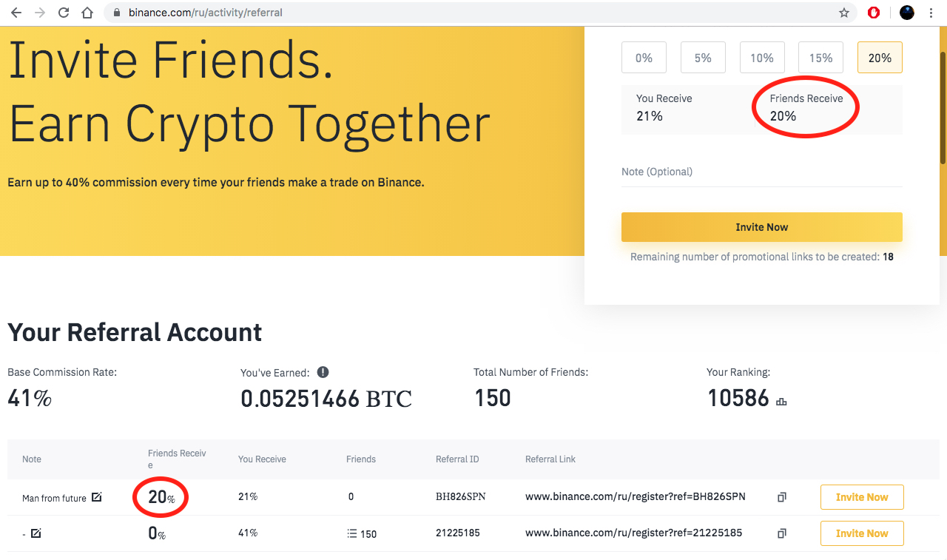Choose the 20% friends kickback rate
Image resolution: width=947 pixels, height=560 pixels.
coord(880,58)
